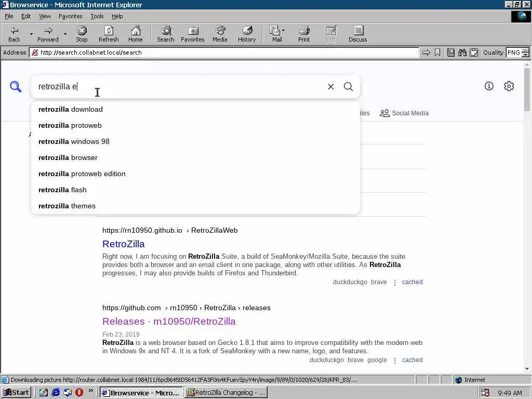Submit search with magnifier button
The height and width of the screenshot is (399, 532).
coord(349,87)
